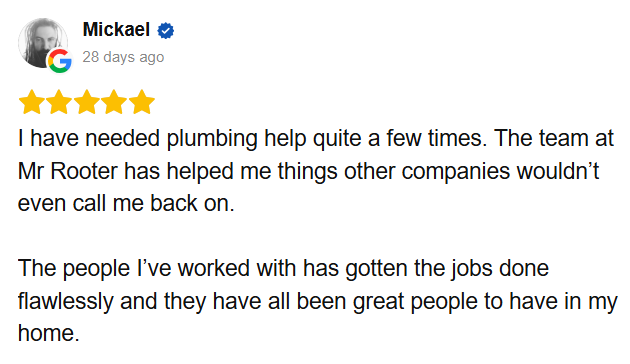Click the fifth yellow star
Viewport: 630px width, 364px height.
coord(142,102)
